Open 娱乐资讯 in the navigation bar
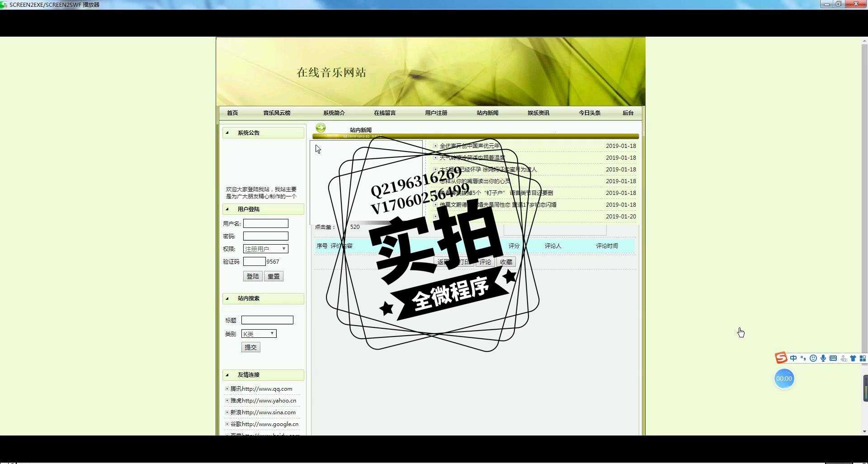Image resolution: width=868 pixels, height=464 pixels. [538, 113]
